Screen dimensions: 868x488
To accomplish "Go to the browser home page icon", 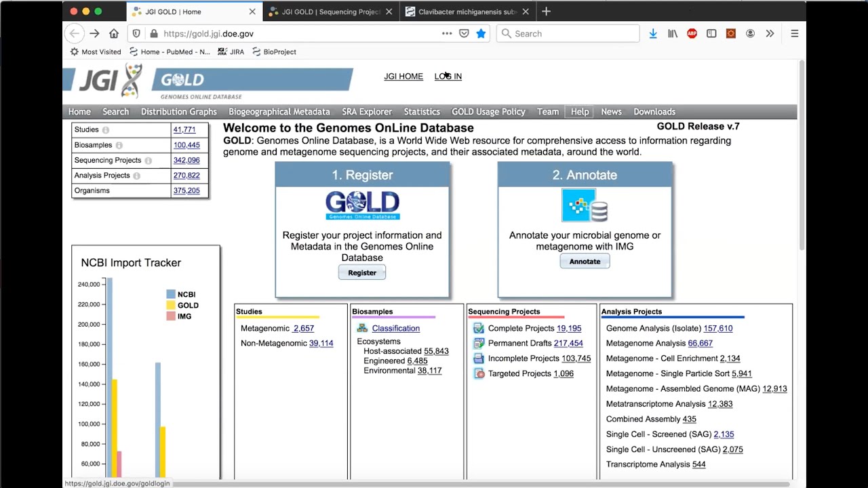I will [x=114, y=33].
